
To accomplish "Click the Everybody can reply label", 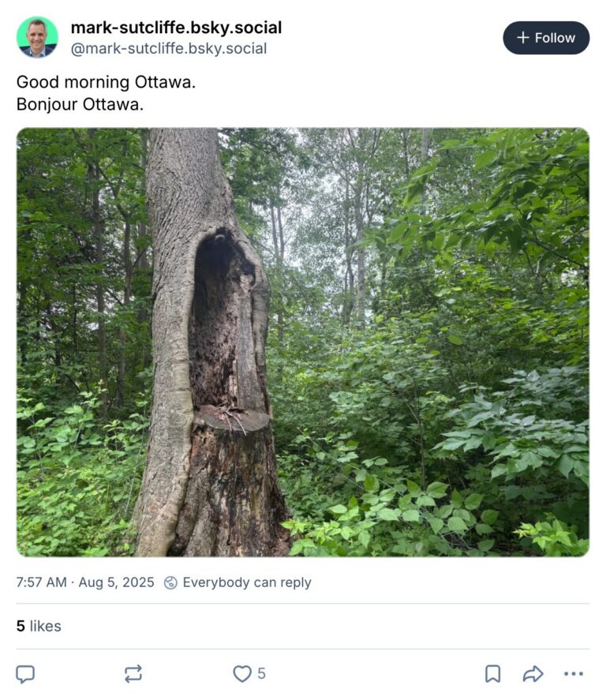I will coord(247,582).
